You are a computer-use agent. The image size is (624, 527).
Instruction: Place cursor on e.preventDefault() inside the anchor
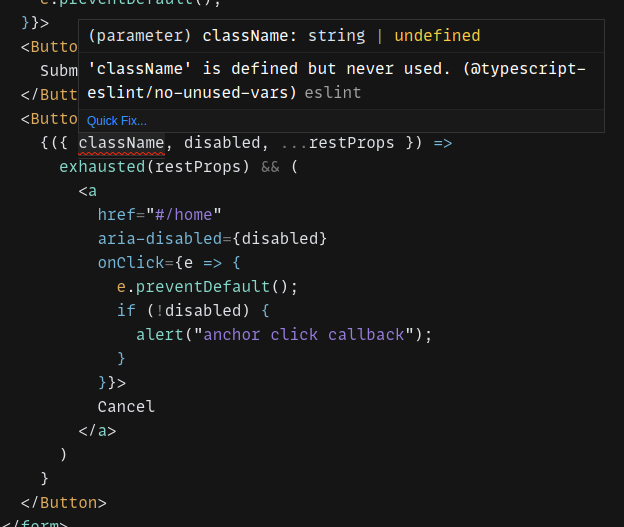click(207, 286)
